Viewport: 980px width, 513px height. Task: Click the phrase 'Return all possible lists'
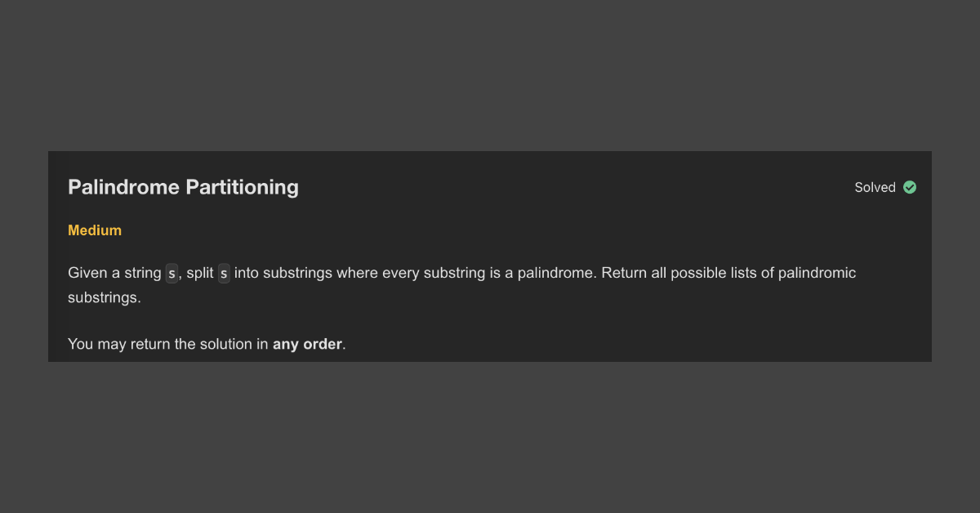coord(679,273)
